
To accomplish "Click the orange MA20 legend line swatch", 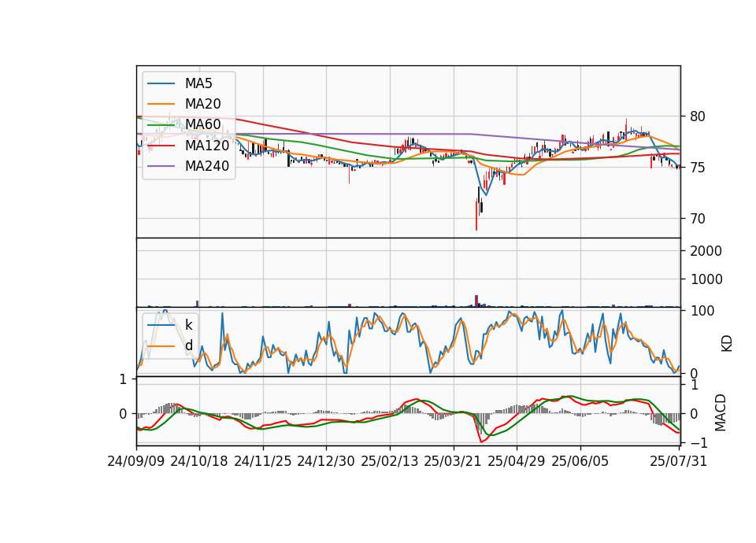I will tap(161, 104).
